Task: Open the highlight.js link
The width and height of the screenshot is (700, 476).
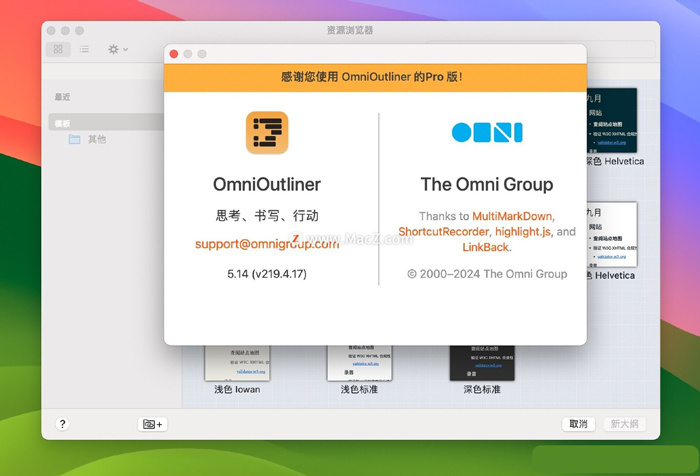Action: (523, 232)
